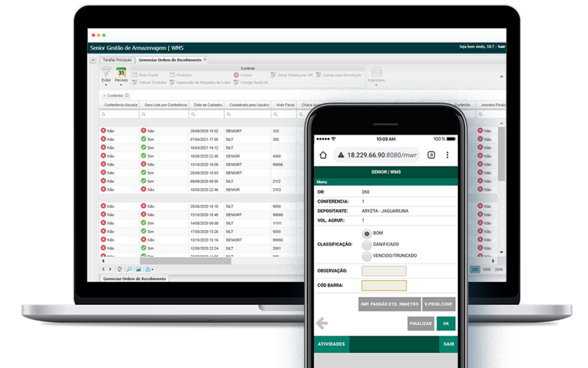
Task: Select Caixas para Devolução
Action: tap(339, 75)
